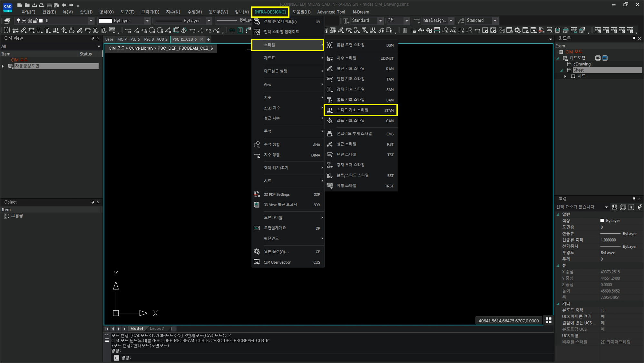This screenshot has height=363, width=644.
Task: Switch to the Layout1 tab
Action: click(157, 328)
